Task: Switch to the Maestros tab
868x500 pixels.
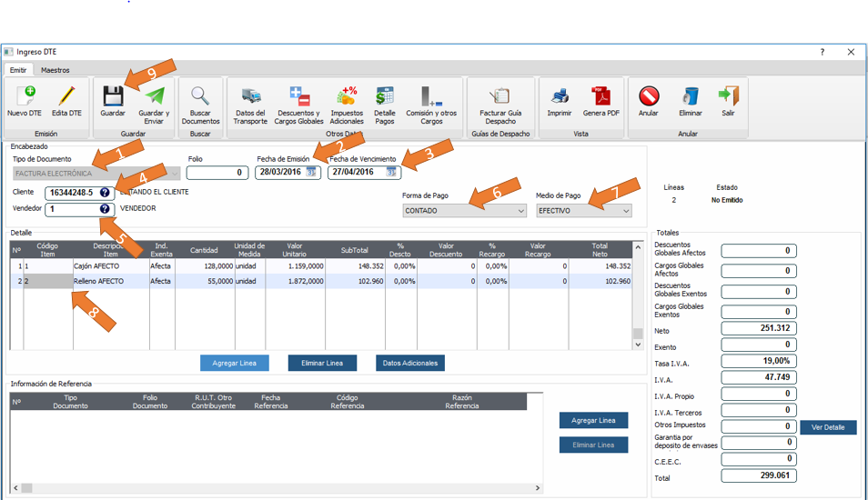Action: pyautogui.click(x=55, y=70)
